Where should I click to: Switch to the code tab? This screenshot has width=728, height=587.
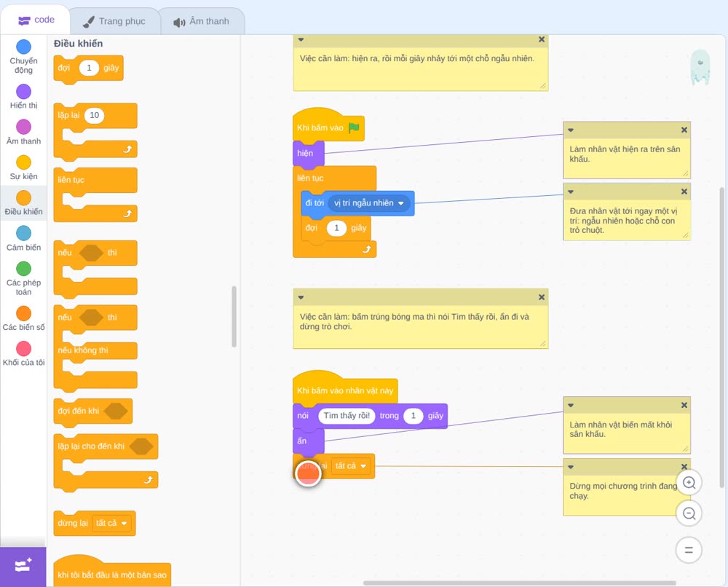pyautogui.click(x=36, y=20)
